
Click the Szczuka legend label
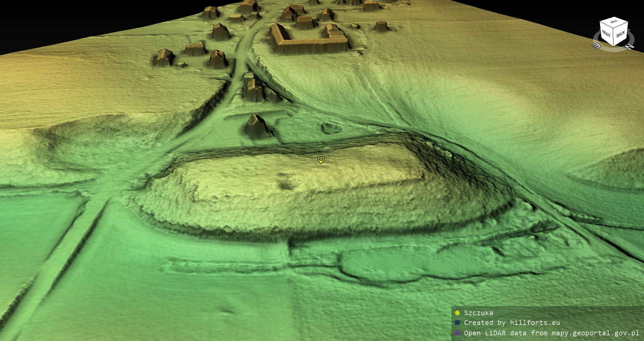[478, 313]
